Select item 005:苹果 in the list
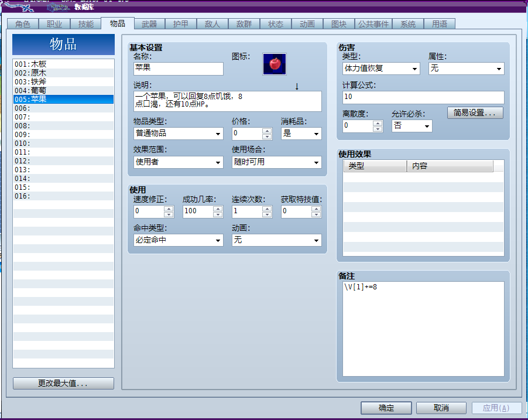The width and height of the screenshot is (528, 420). 63,99
